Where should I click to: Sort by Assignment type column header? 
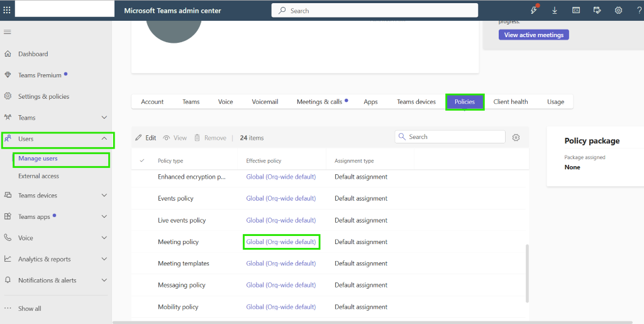[354, 160]
